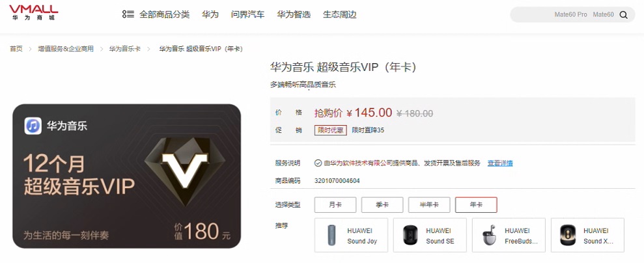Open the 华为 navigation menu item
The image size is (644, 263).
[x=210, y=15]
